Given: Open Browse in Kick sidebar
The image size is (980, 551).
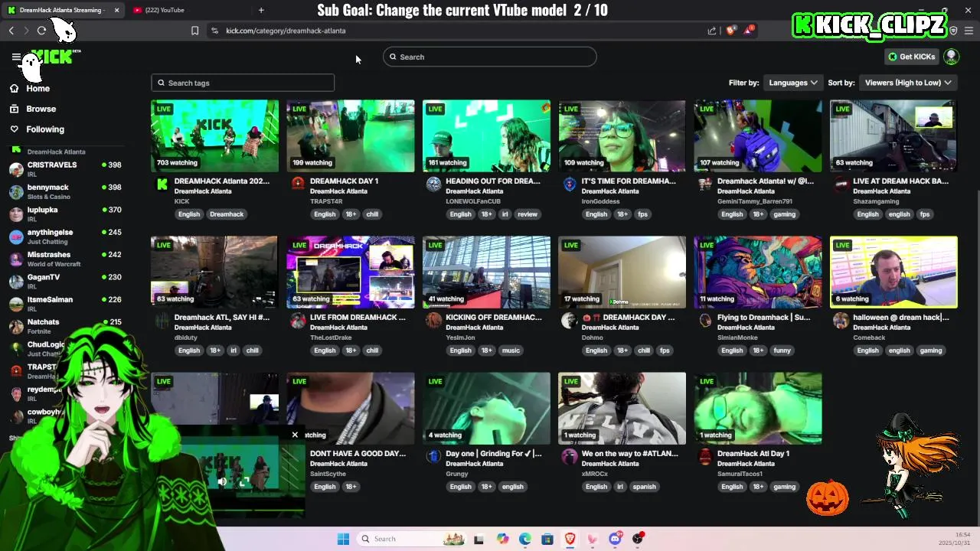Looking at the screenshot, I should [x=41, y=109].
